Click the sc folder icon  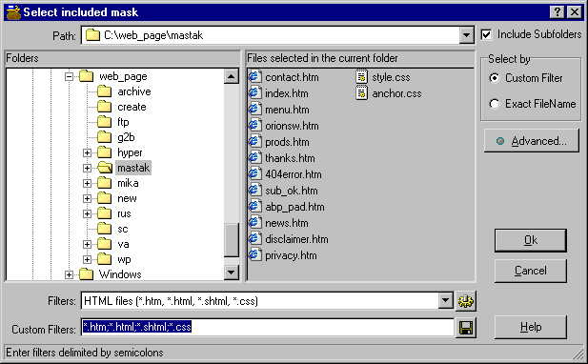pyautogui.click(x=105, y=229)
